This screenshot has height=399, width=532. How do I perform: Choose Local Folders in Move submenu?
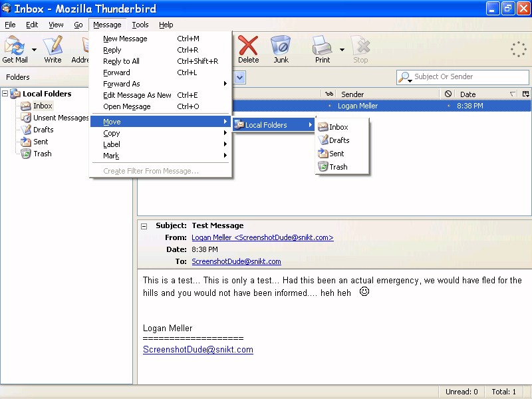[x=273, y=125]
